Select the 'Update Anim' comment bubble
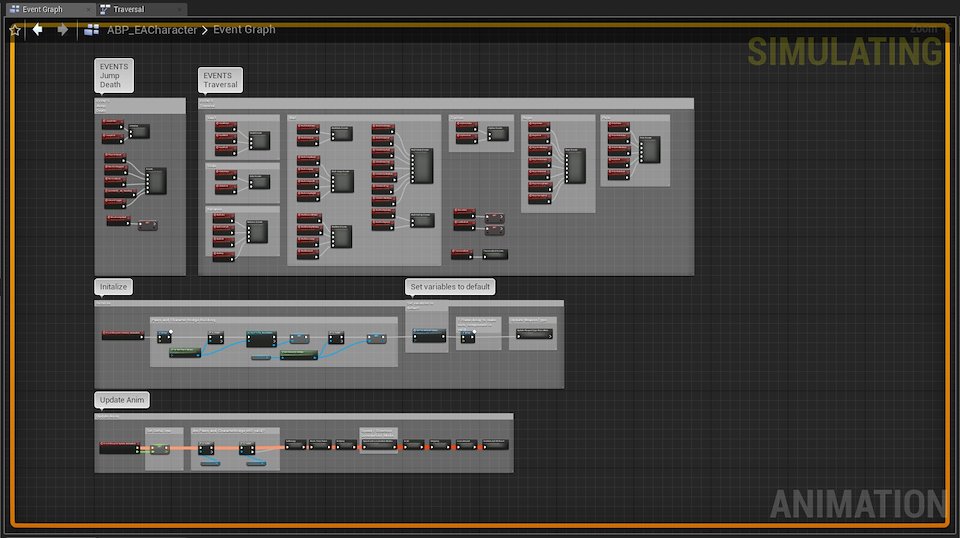Image resolution: width=960 pixels, height=538 pixels. pos(122,400)
